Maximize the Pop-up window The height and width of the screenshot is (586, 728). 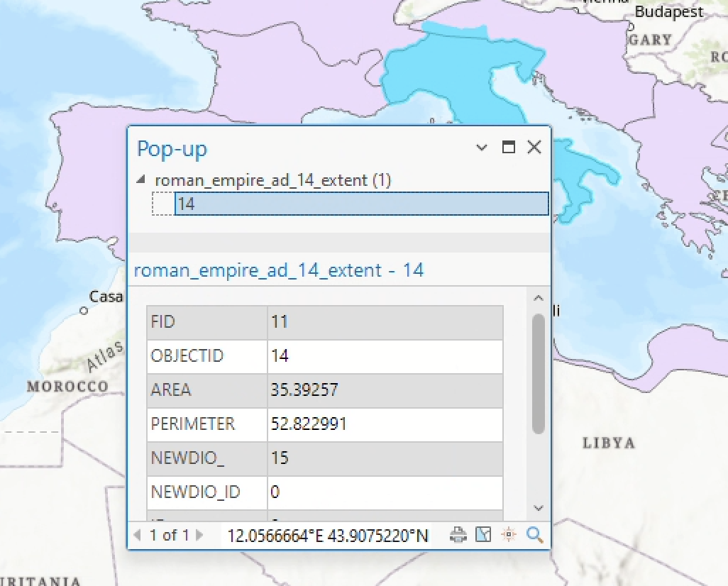508,148
